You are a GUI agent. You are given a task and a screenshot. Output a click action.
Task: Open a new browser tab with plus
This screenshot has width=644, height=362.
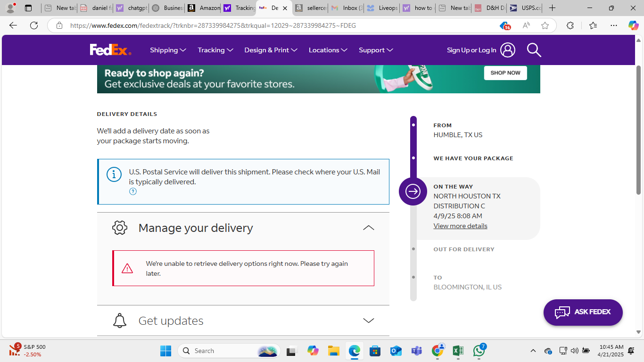point(552,8)
